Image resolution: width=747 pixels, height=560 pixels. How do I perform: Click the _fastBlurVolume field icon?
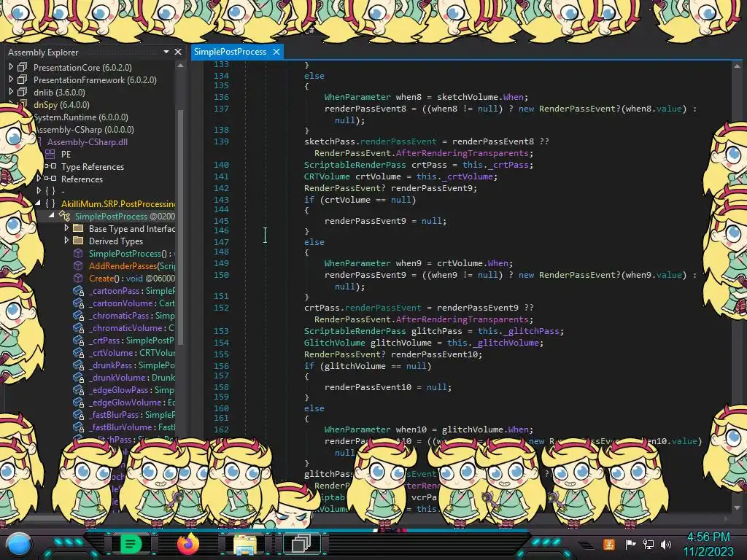78,427
